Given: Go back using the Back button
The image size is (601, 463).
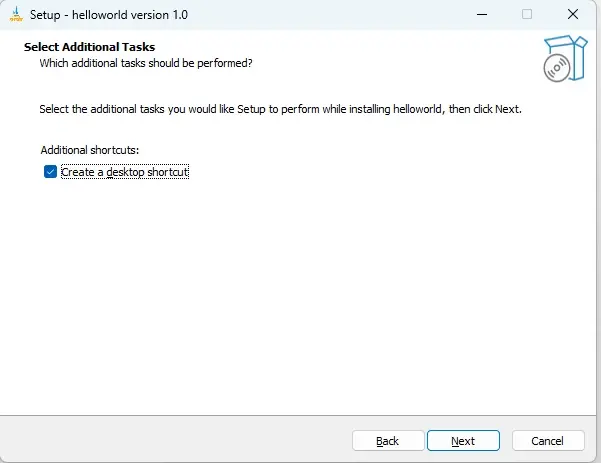Looking at the screenshot, I should pyautogui.click(x=388, y=441).
